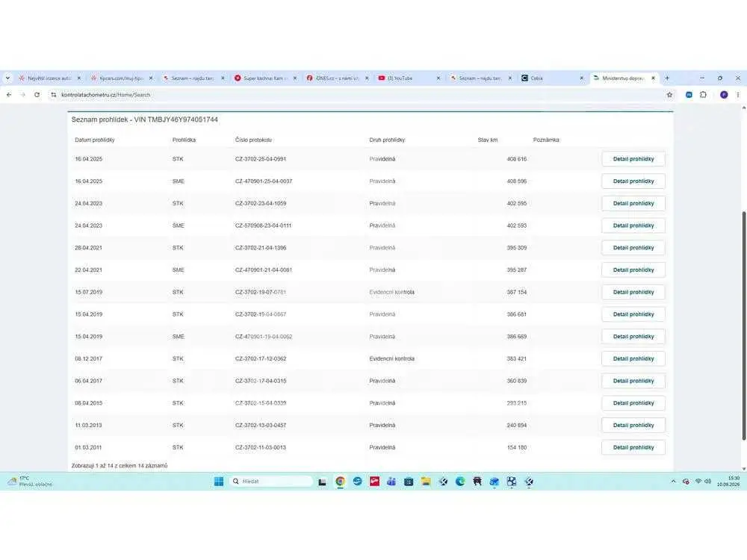747x560 pixels.
Task: Go back using the browser back arrow
Action: pos(8,95)
